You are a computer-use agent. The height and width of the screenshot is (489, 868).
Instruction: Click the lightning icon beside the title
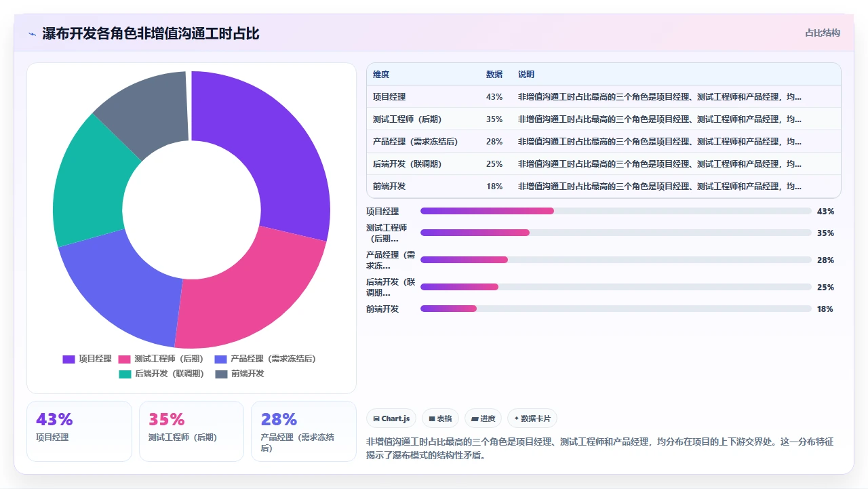[32, 34]
